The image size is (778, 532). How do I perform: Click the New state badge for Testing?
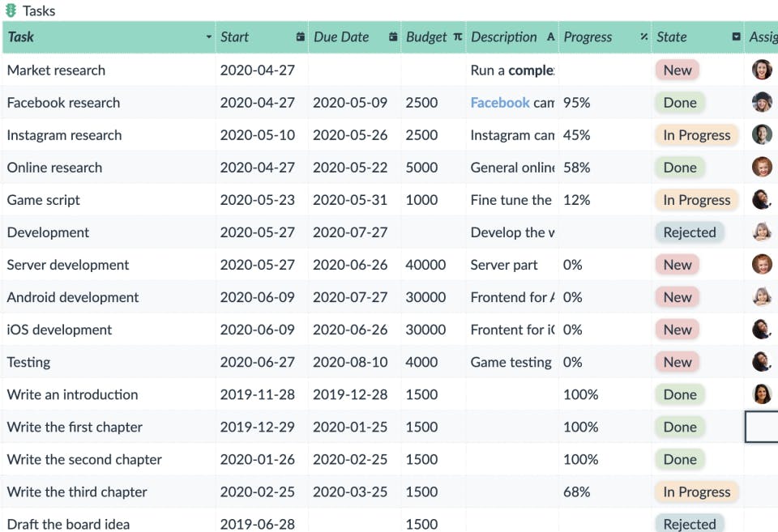pyautogui.click(x=677, y=362)
